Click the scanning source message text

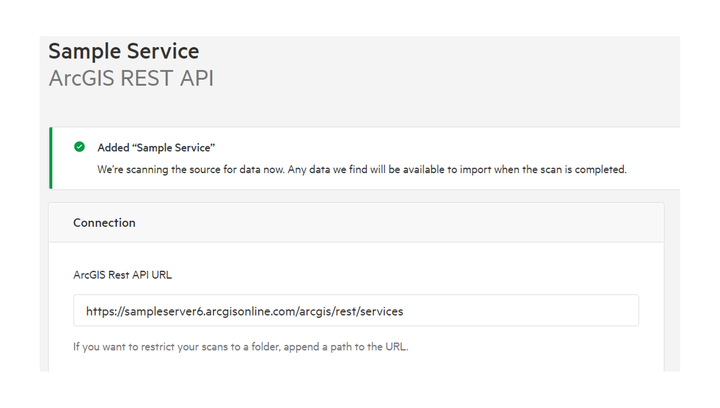[300, 169]
